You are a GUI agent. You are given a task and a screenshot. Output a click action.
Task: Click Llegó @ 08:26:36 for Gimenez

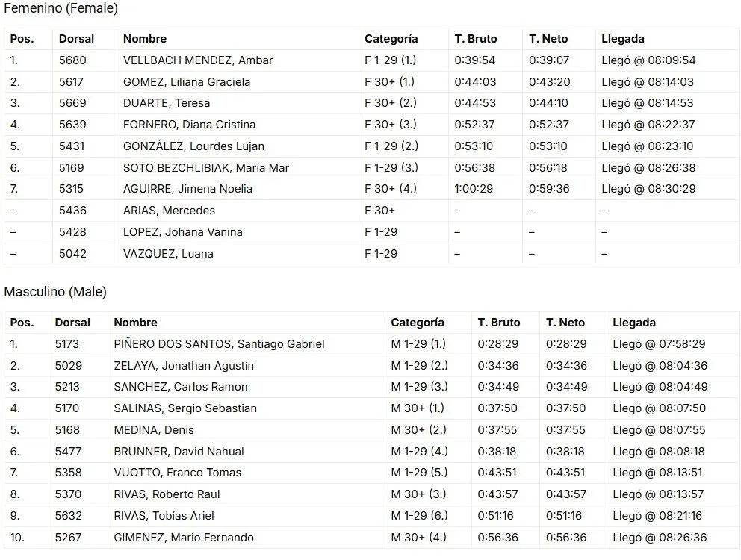tap(660, 538)
